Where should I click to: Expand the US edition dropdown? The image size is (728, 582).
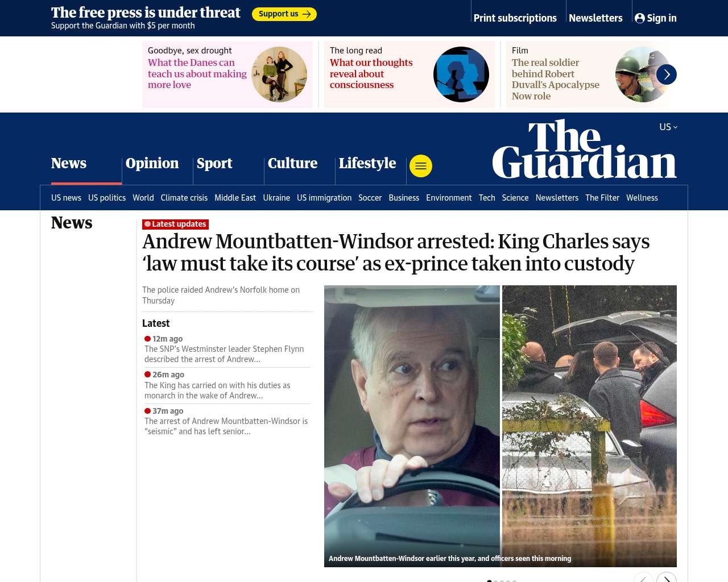pos(668,127)
